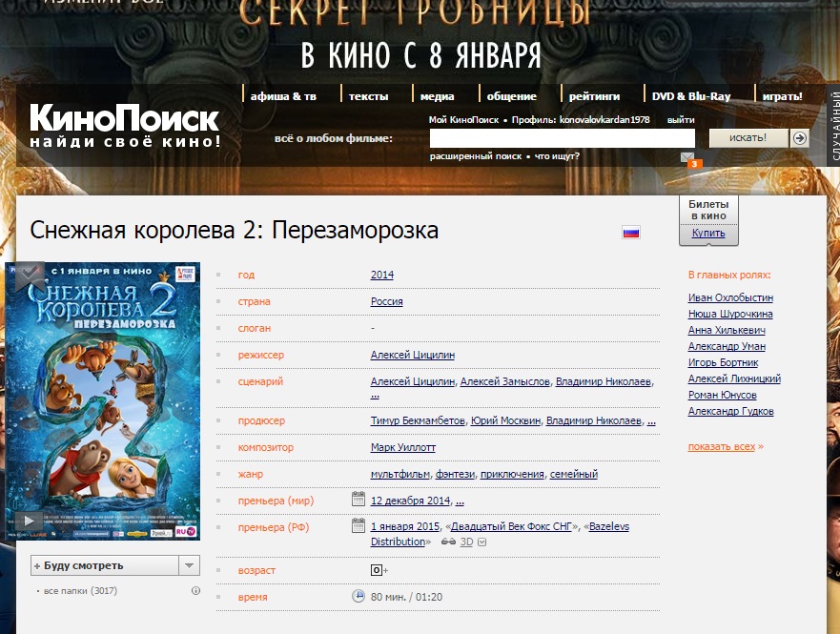Click the мультфильм genre link
Viewport: 840px width, 634px height.
coord(400,475)
